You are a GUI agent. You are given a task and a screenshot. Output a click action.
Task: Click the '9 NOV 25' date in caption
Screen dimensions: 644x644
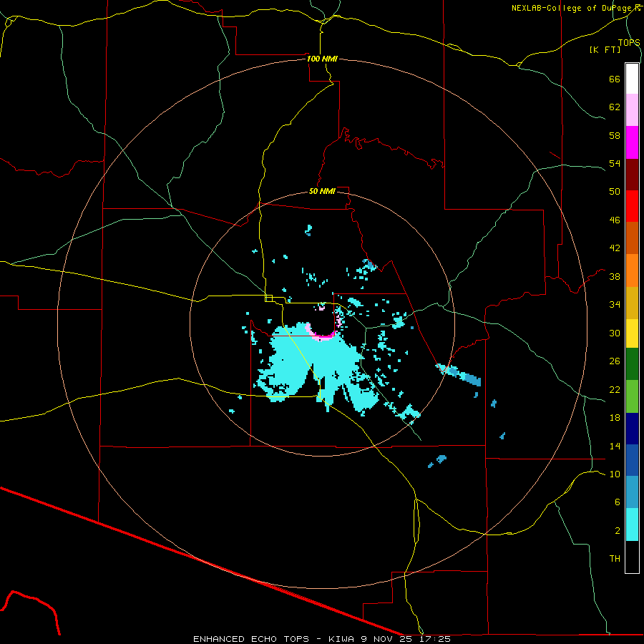[386, 639]
